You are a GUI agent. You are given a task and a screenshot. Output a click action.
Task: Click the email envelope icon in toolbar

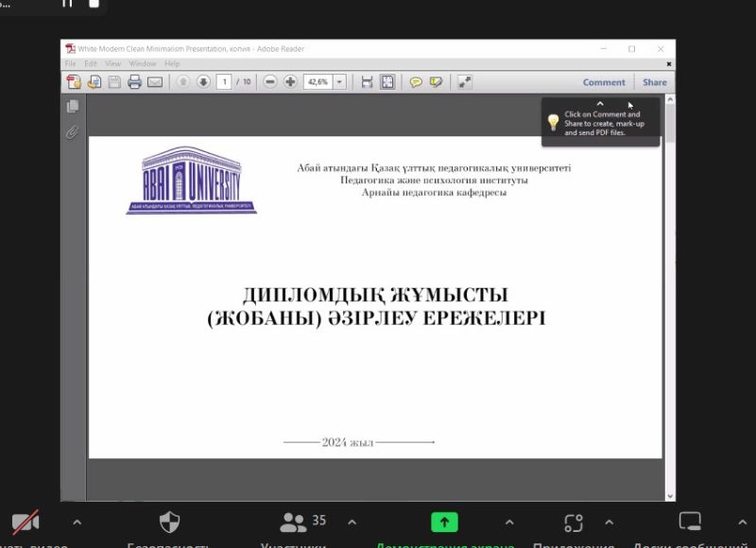click(x=155, y=82)
